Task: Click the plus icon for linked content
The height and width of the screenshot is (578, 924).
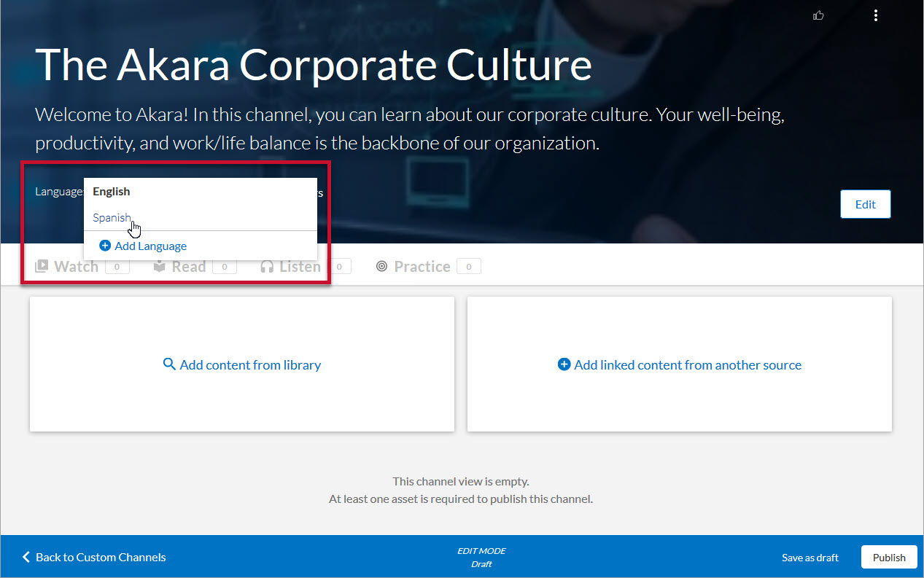Action: click(x=564, y=364)
